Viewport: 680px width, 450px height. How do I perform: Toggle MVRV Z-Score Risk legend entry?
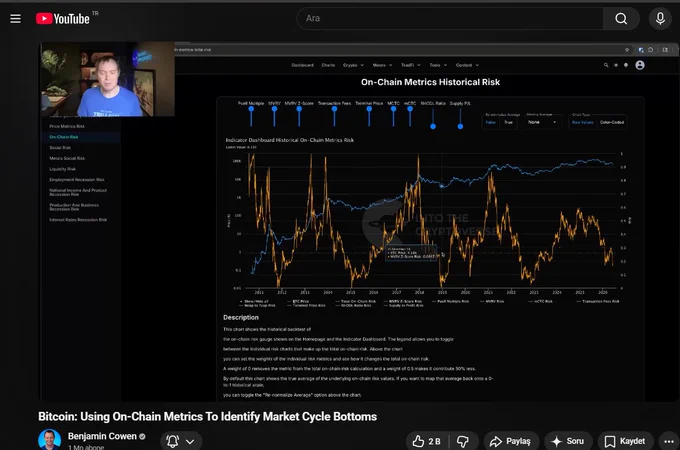[403, 301]
